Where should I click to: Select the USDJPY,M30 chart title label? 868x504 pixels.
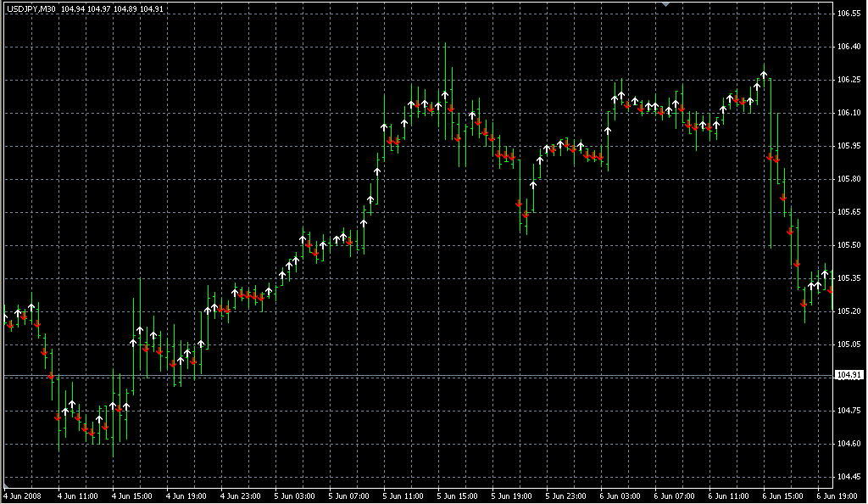pos(31,8)
